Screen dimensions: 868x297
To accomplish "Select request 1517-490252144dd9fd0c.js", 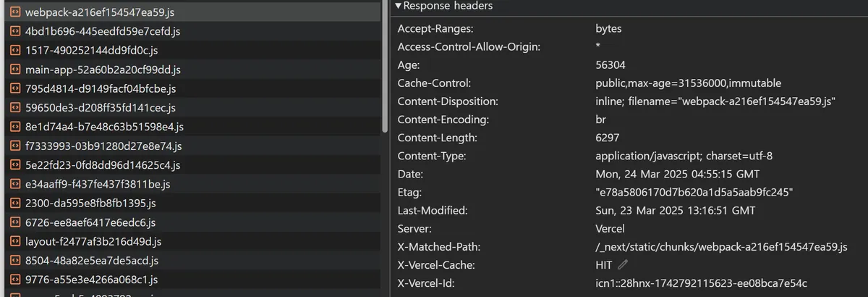I will 91,51.
